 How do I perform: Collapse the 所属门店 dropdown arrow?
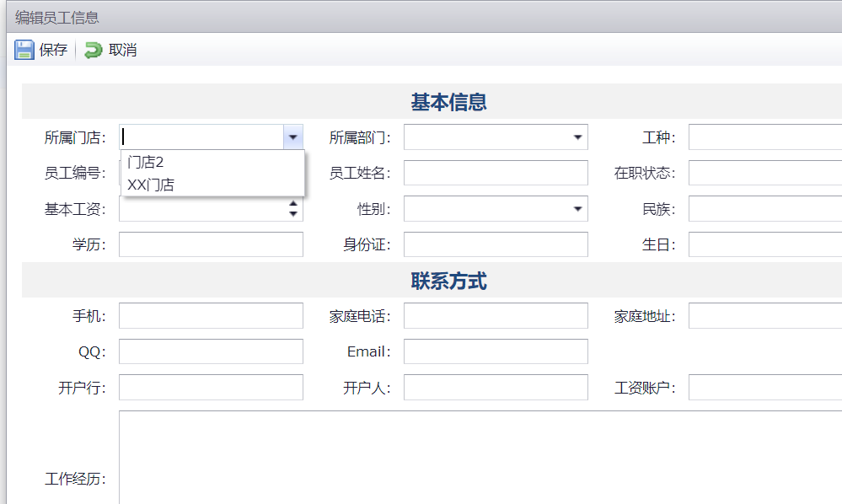293,137
